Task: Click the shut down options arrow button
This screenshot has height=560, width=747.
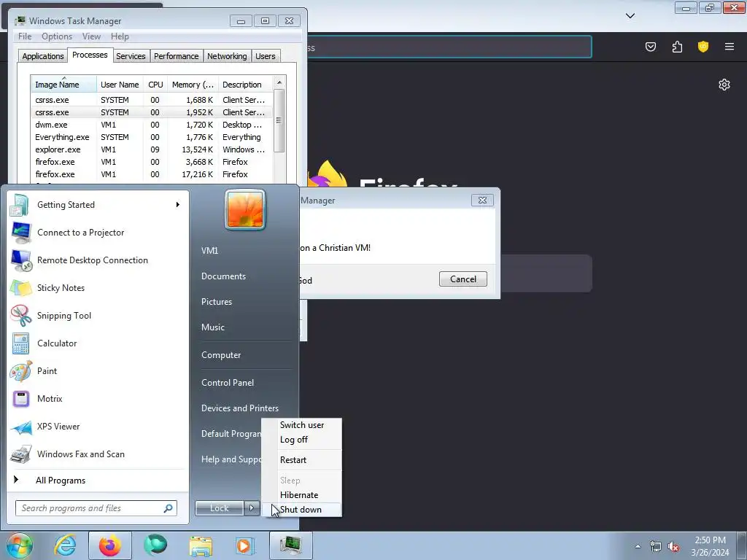Action: (252, 508)
